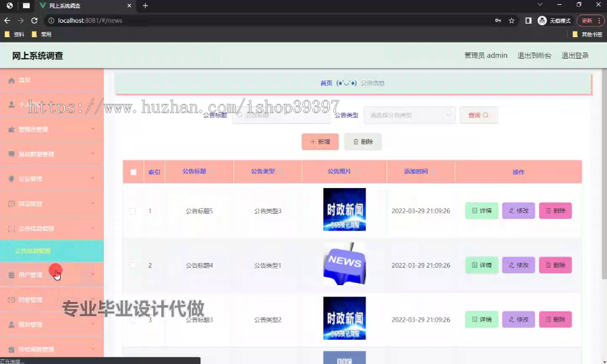Open the browser tab search chevron
This screenshot has height=364, width=607.
click(x=540, y=5)
